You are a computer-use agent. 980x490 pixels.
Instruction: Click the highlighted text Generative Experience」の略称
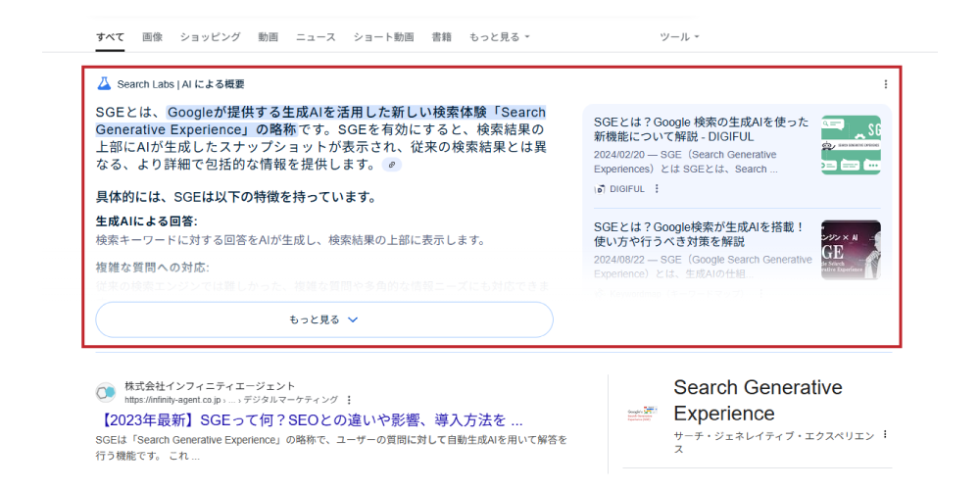[x=196, y=130]
